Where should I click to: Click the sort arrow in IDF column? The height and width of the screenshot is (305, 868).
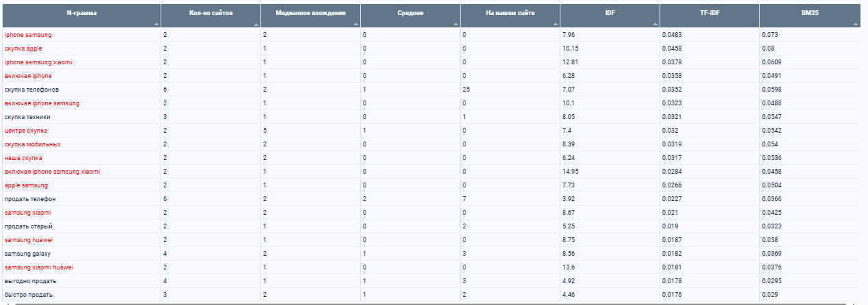[655, 24]
